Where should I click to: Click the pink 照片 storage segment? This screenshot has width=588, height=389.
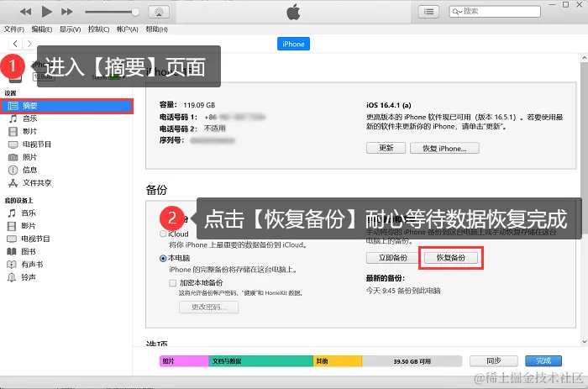click(184, 361)
